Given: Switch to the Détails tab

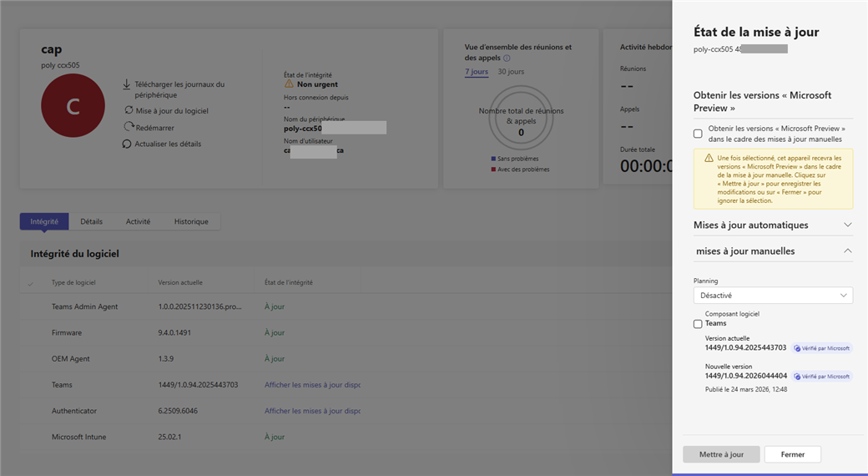Looking at the screenshot, I should click(x=92, y=221).
